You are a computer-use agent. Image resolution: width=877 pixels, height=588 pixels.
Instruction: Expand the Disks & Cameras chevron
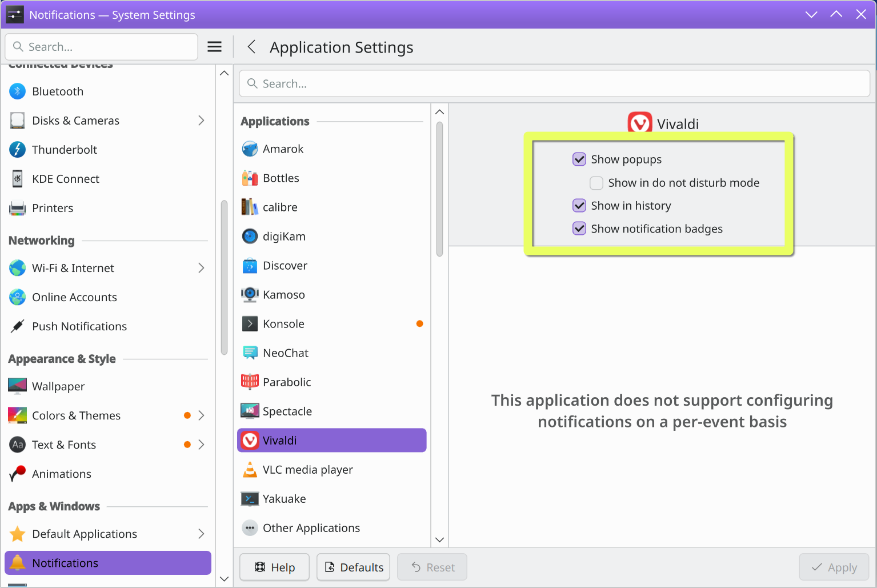201,121
